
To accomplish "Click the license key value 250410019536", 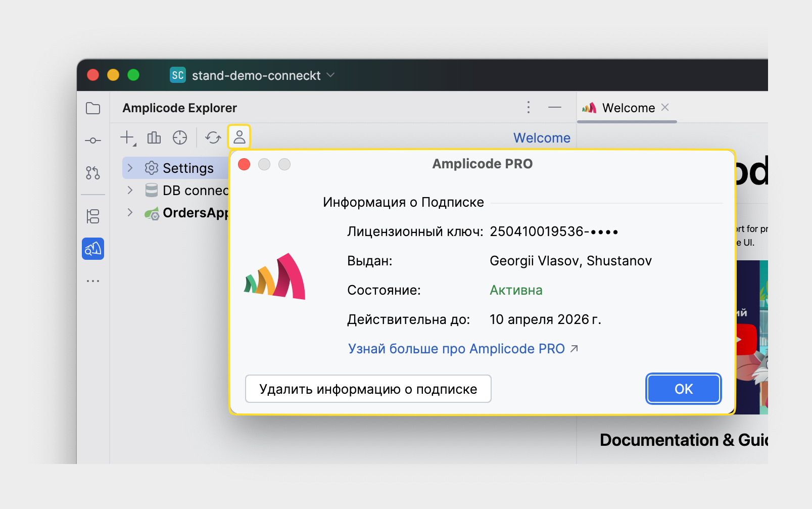I will (x=554, y=232).
